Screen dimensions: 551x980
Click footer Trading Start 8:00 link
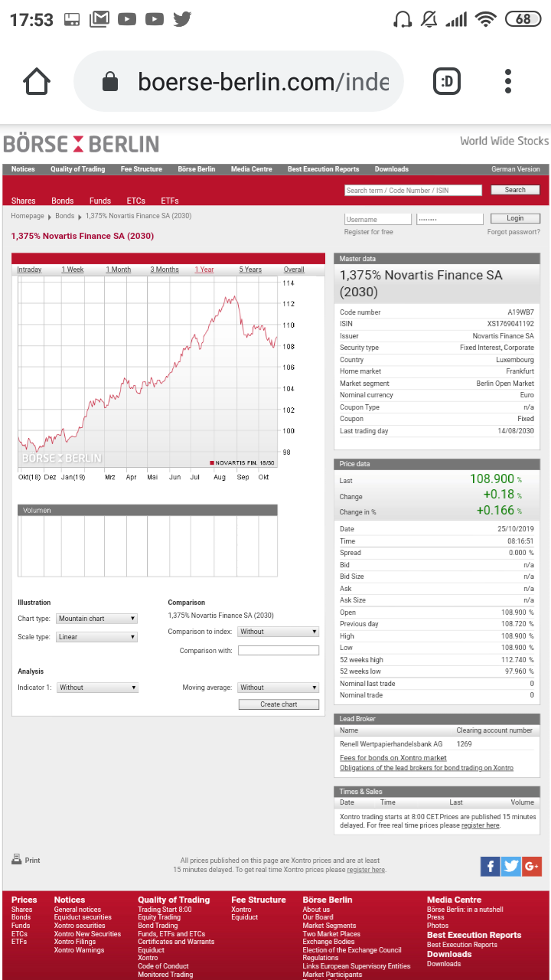[x=165, y=910]
